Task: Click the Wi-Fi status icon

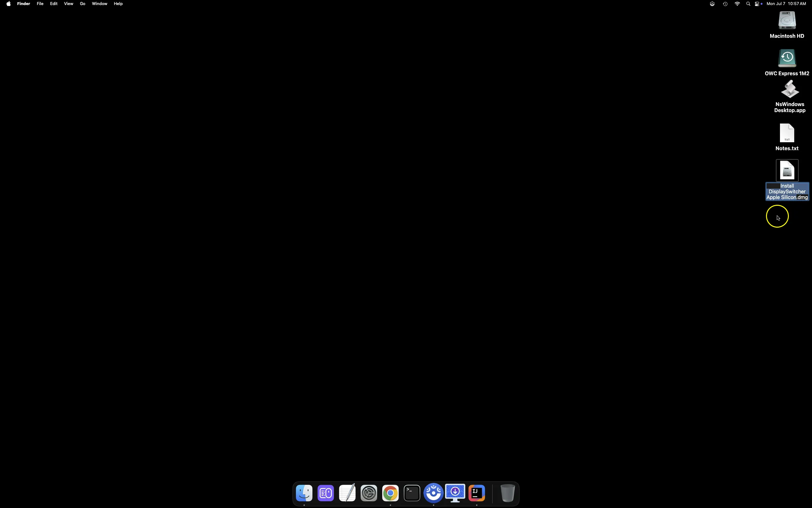Action: [738, 4]
